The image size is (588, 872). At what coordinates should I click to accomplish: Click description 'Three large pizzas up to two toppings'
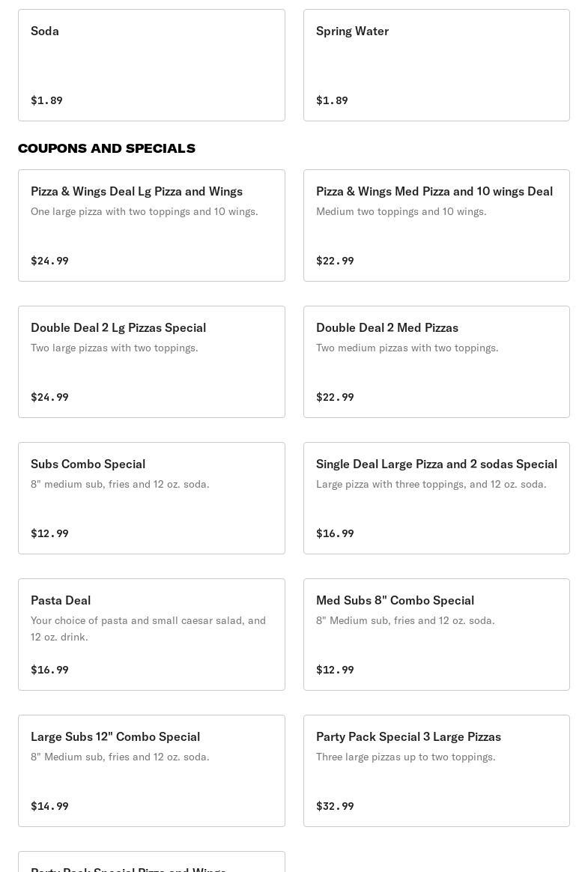(x=405, y=757)
